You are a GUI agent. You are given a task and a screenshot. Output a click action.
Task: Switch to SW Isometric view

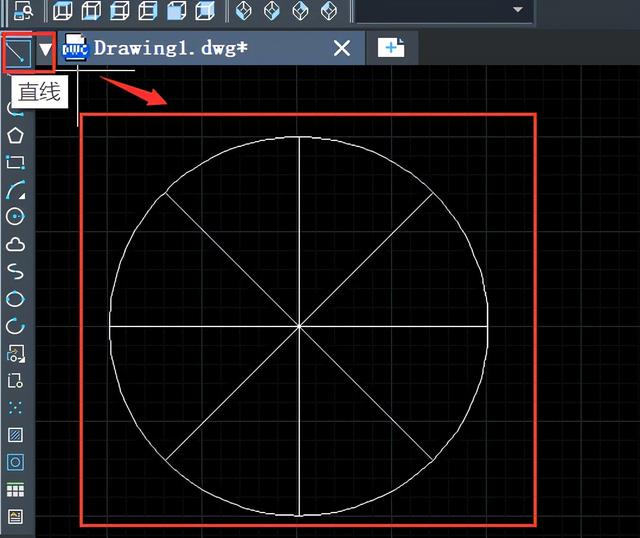click(x=244, y=11)
